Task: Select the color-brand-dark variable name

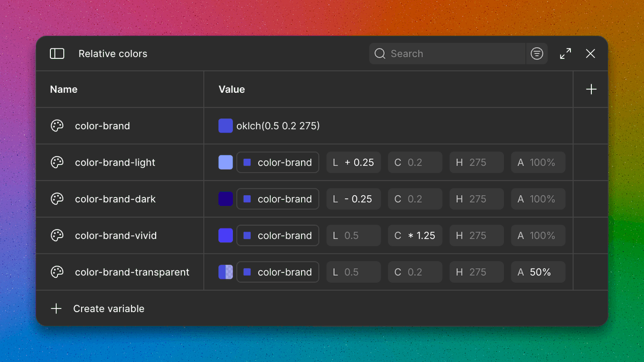Action: tap(115, 199)
